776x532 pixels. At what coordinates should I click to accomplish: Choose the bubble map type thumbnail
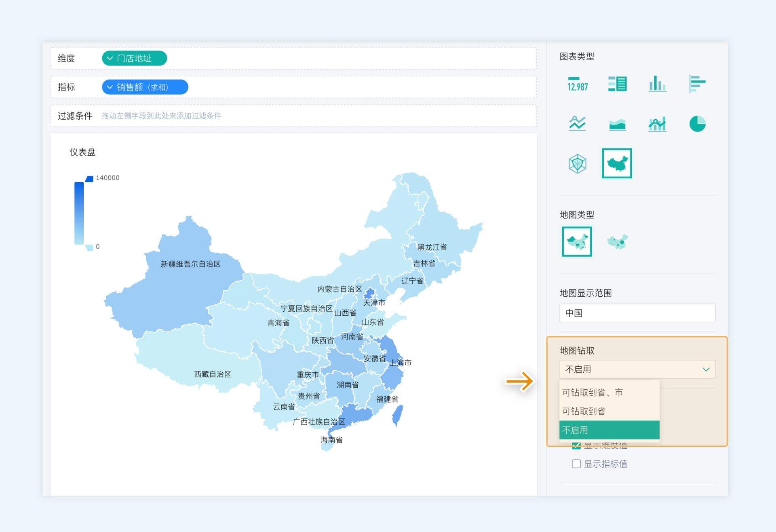(x=618, y=242)
